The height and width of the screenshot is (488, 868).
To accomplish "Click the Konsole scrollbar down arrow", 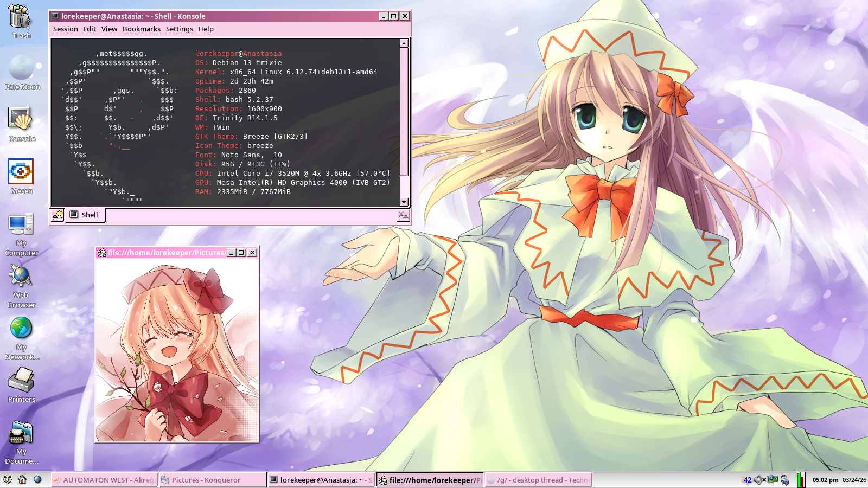I will point(404,202).
